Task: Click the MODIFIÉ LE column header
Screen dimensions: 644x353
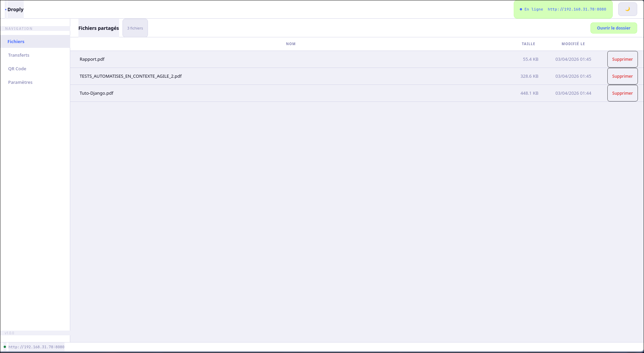Action: pyautogui.click(x=573, y=44)
